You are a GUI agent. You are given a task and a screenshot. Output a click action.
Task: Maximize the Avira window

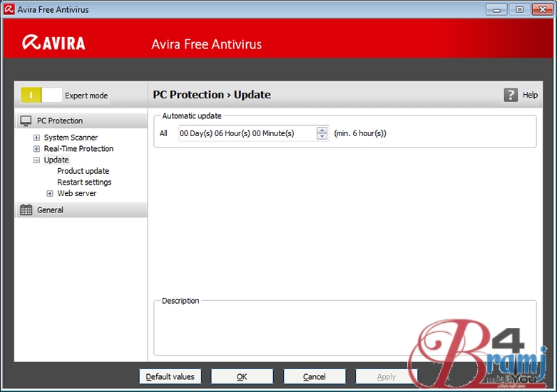[x=519, y=9]
